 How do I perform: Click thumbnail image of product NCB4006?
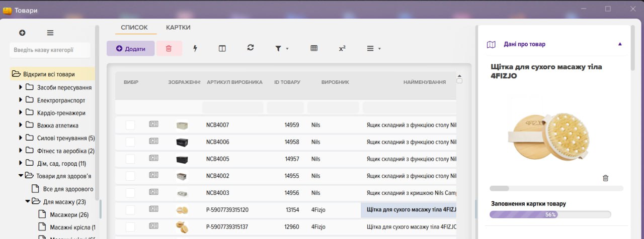tap(182, 142)
